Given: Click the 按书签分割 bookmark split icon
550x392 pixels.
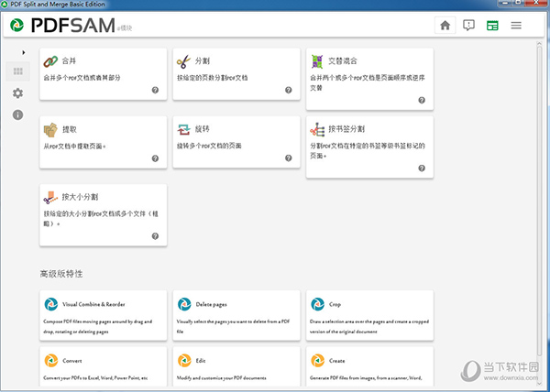Looking at the screenshot, I should click(317, 130).
